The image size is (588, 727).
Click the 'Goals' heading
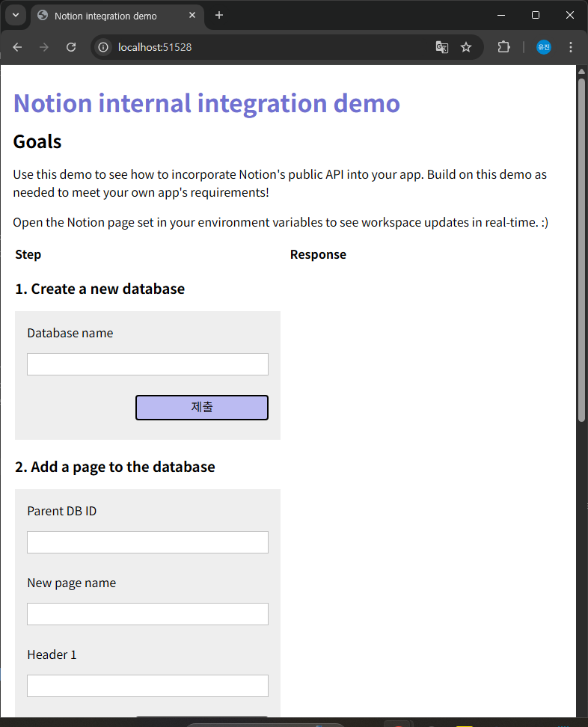tap(37, 142)
